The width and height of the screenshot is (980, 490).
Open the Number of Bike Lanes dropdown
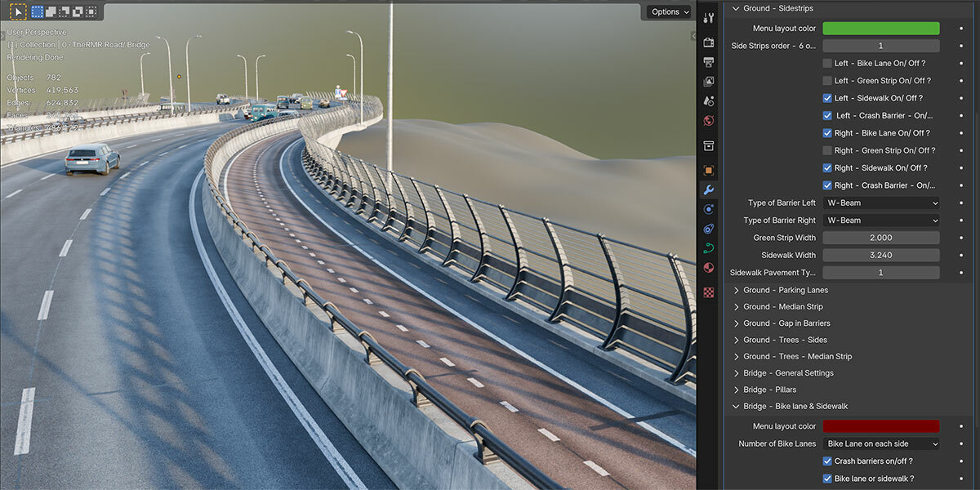(x=880, y=443)
